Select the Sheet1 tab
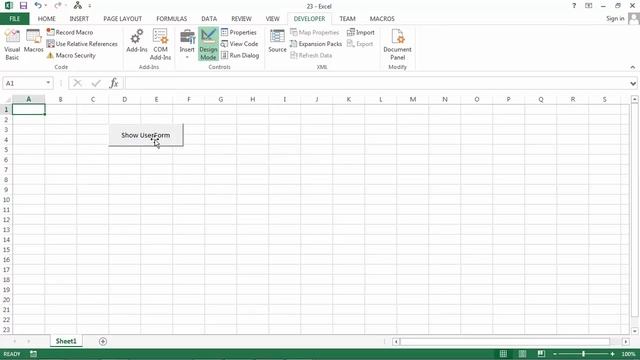The height and width of the screenshot is (360, 640). (x=66, y=341)
